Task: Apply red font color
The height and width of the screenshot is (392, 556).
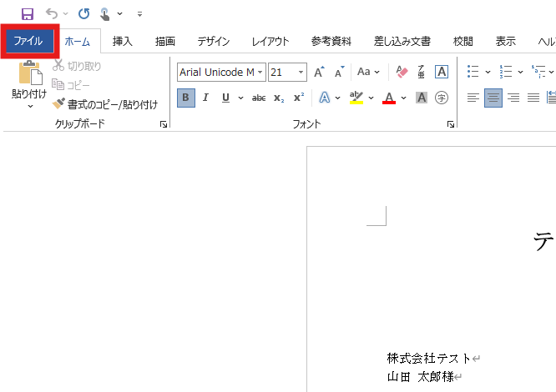Action: click(x=389, y=98)
